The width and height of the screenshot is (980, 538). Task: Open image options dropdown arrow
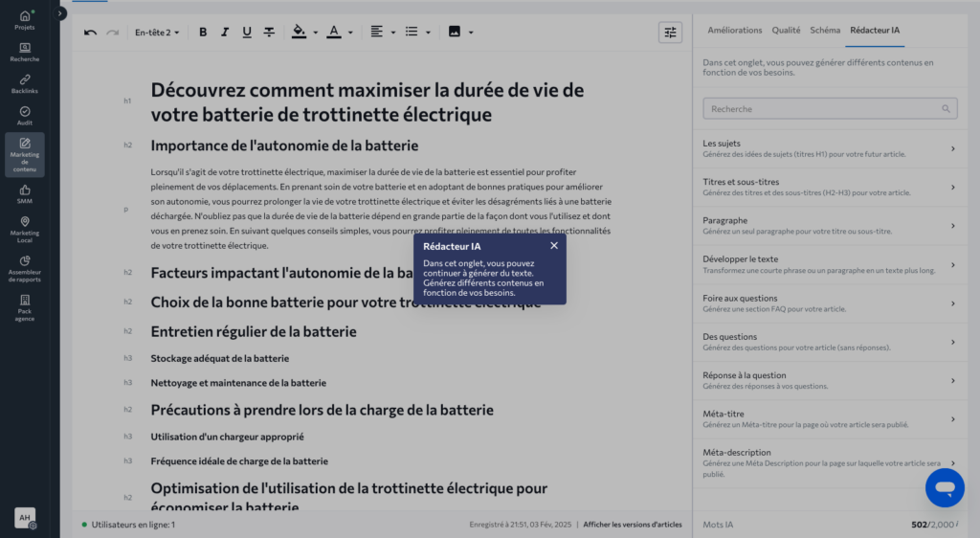471,33
